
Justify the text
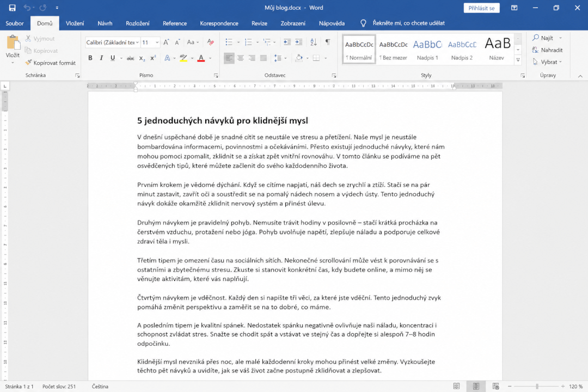pos(264,58)
